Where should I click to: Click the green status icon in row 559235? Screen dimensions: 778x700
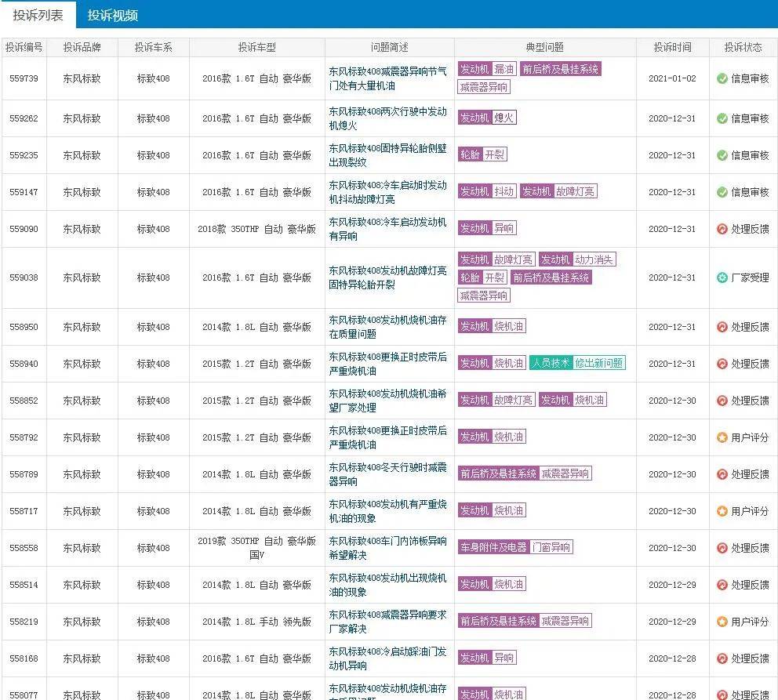pyautogui.click(x=722, y=155)
